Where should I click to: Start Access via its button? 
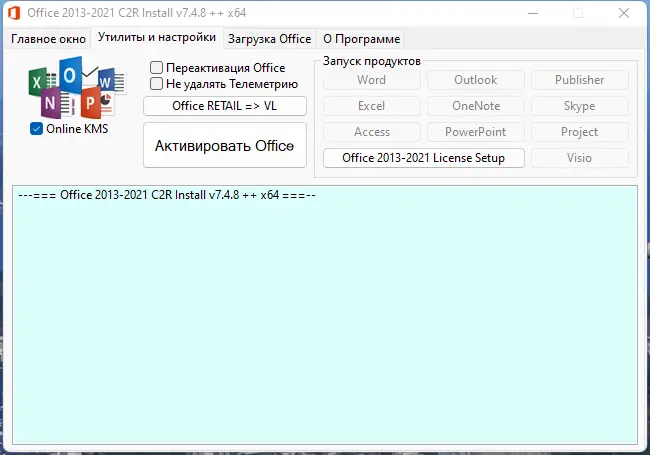pos(372,132)
